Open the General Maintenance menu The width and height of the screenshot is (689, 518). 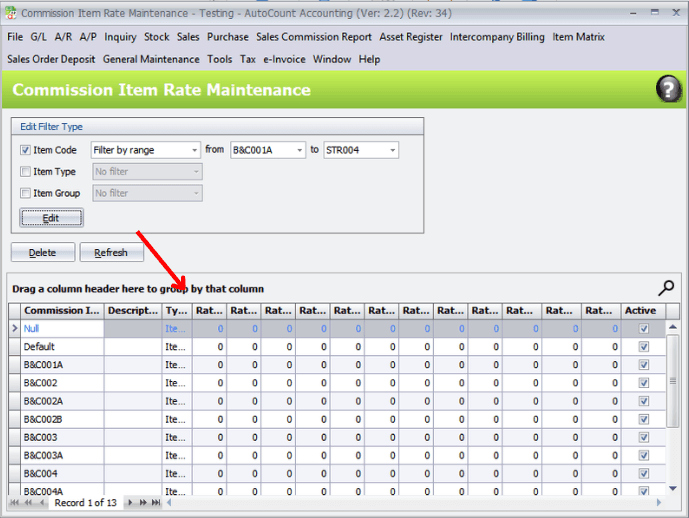click(151, 59)
